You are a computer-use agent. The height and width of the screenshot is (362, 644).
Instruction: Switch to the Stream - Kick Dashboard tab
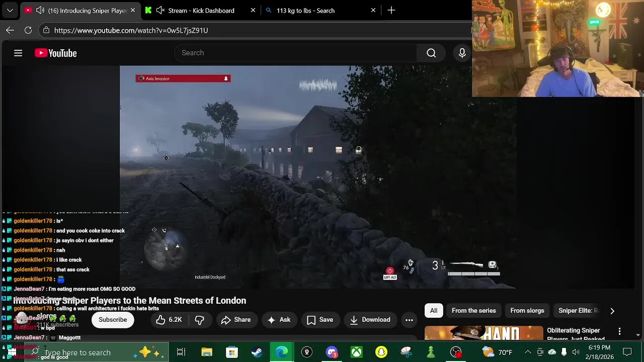pos(201,10)
